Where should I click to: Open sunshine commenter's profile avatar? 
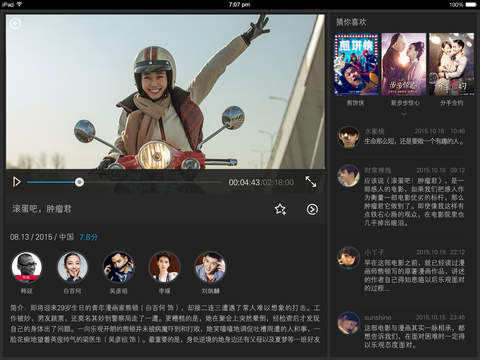[x=348, y=323]
